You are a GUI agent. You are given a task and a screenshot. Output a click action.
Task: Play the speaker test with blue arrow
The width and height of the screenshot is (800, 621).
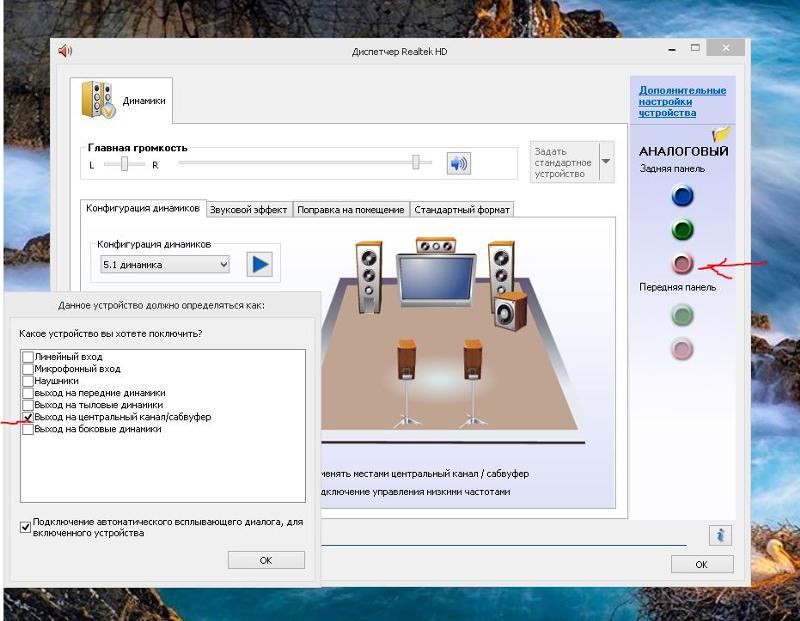pos(260,264)
